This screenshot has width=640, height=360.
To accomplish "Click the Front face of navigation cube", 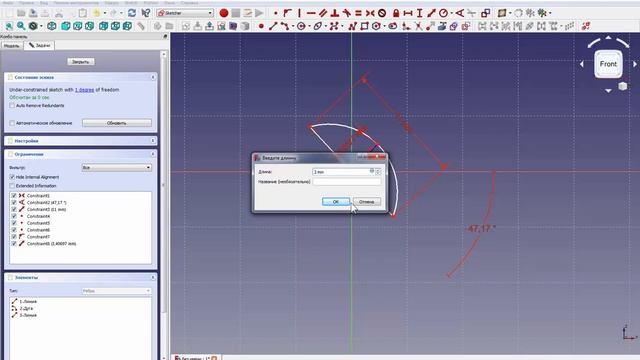I will (x=608, y=64).
